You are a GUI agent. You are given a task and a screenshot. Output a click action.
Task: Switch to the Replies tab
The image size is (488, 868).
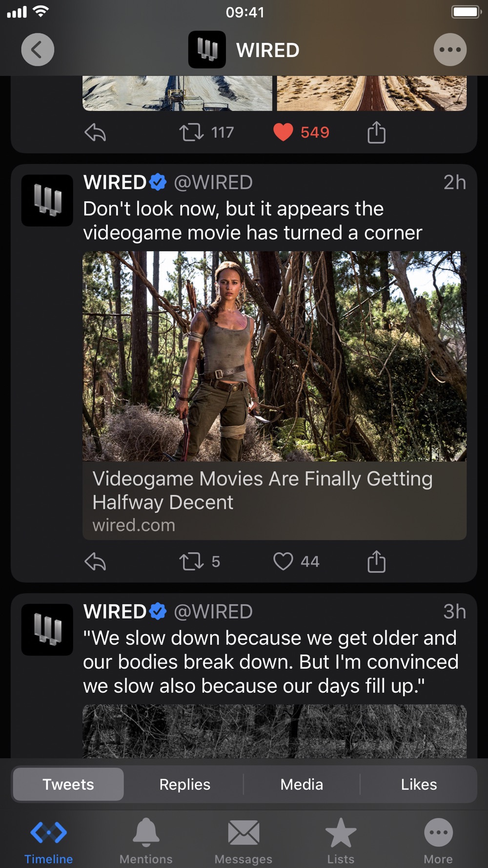pos(185,784)
